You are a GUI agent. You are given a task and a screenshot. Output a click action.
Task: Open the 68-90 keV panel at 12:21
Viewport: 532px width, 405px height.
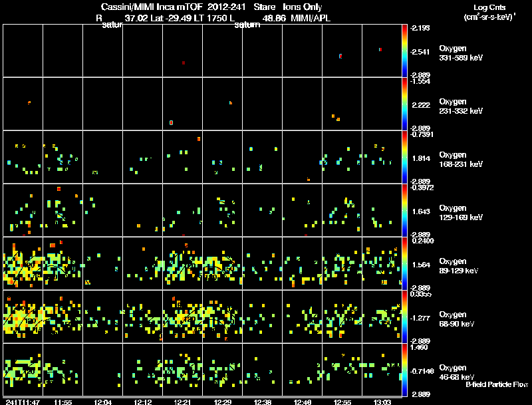[x=182, y=317]
